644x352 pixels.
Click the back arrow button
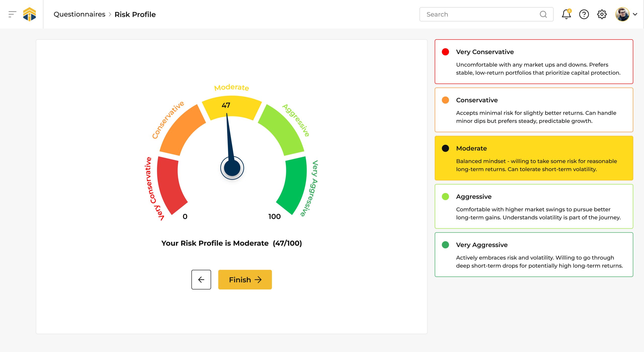coord(201,280)
